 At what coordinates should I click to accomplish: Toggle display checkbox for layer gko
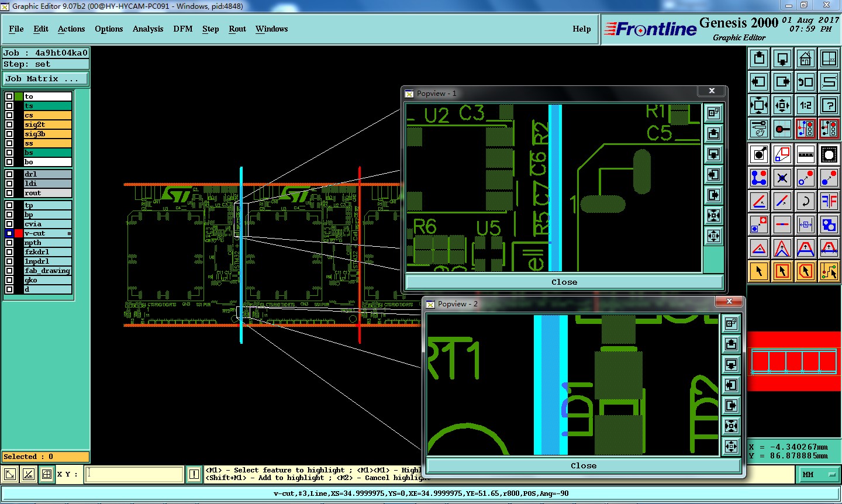click(9, 280)
